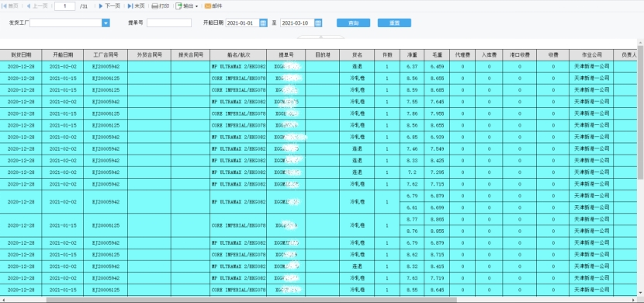The height and width of the screenshot is (303, 644).
Task: Select net weight cell 8.59
Action: tap(412, 89)
